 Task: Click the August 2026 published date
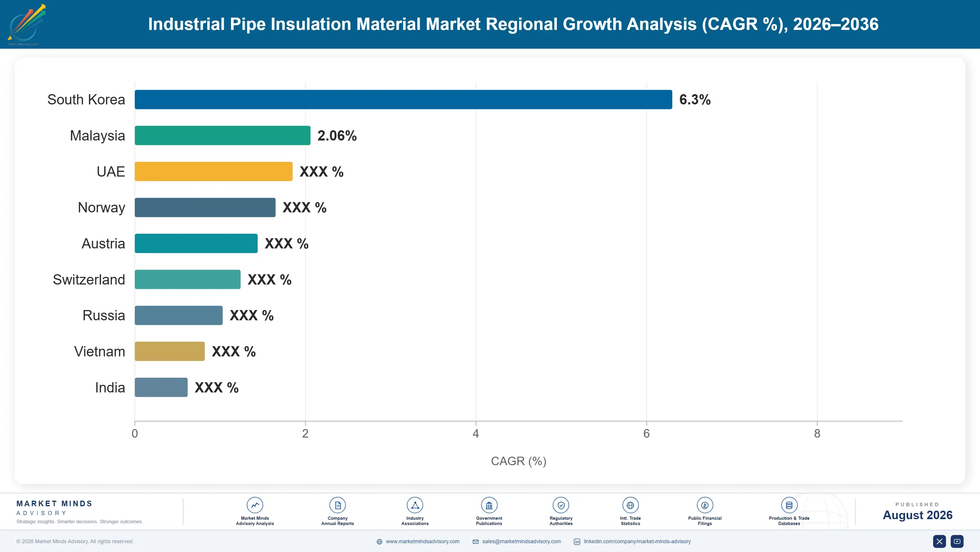click(918, 515)
